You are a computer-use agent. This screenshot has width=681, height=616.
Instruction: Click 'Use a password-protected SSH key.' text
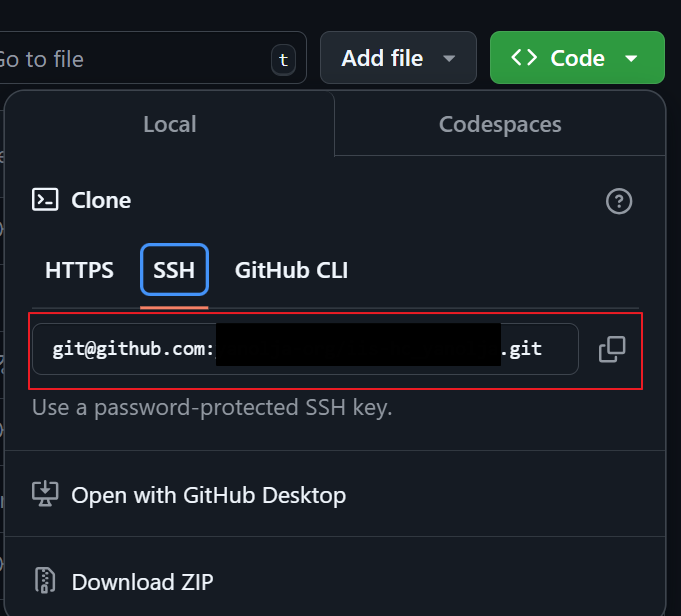click(x=212, y=408)
